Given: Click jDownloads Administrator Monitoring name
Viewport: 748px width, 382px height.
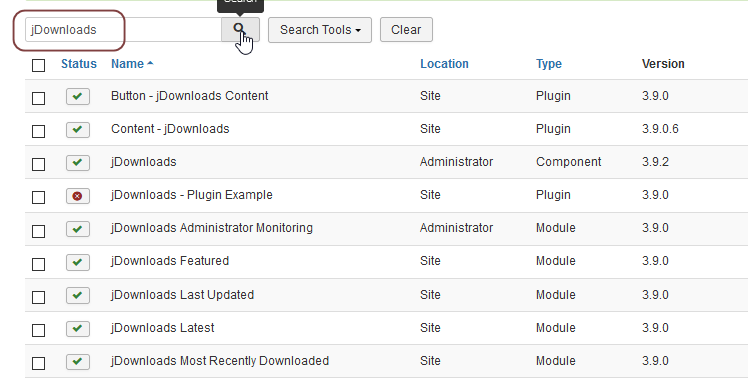Looking at the screenshot, I should click(x=212, y=228).
